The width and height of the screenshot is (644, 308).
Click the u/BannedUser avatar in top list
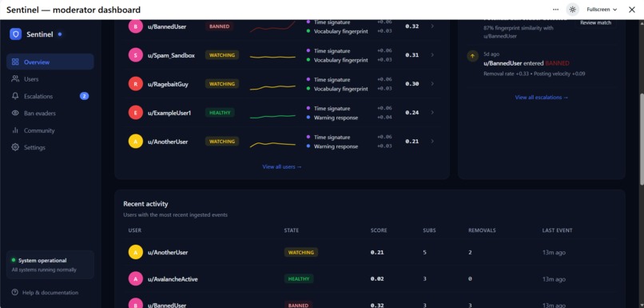click(136, 26)
